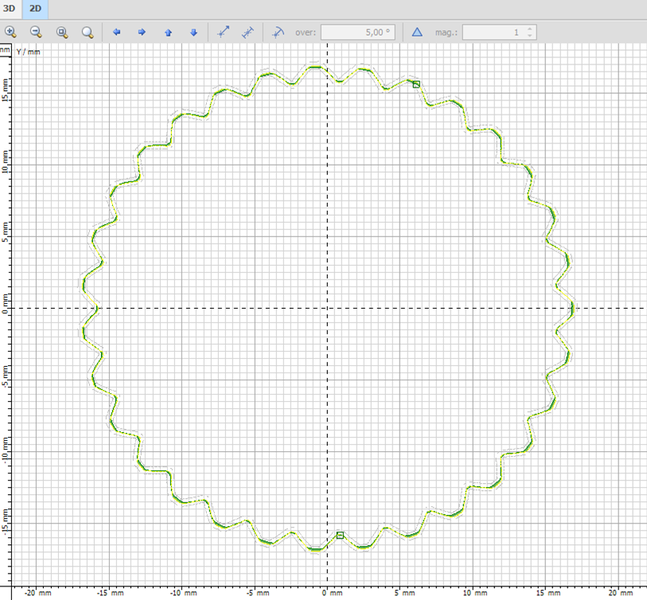Viewport: 647px width, 600px height.
Task: Click the '-15 mm' label on vertical axis
Action: pyautogui.click(x=5, y=522)
